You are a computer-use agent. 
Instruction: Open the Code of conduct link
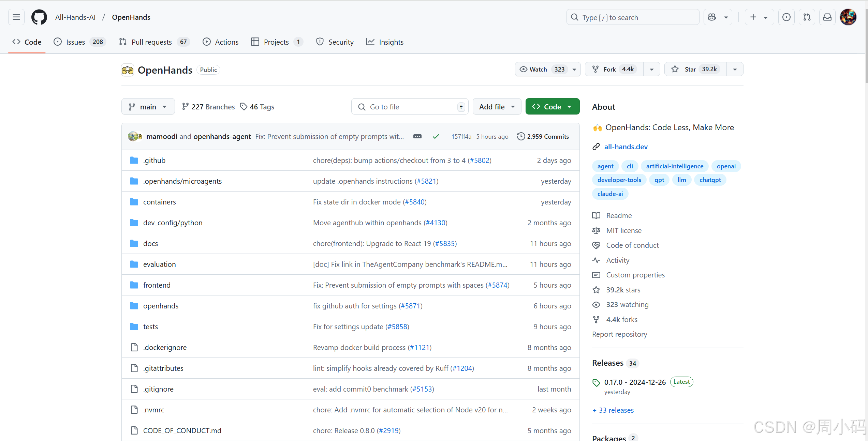pyautogui.click(x=632, y=245)
